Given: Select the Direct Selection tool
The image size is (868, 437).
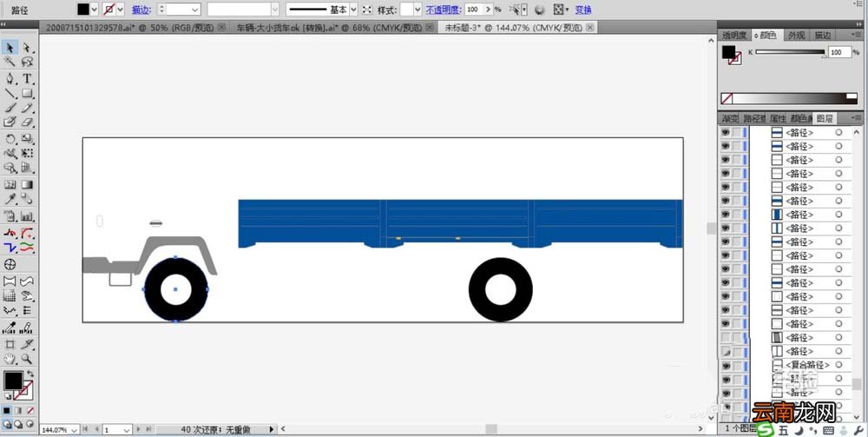Looking at the screenshot, I should tap(27, 48).
